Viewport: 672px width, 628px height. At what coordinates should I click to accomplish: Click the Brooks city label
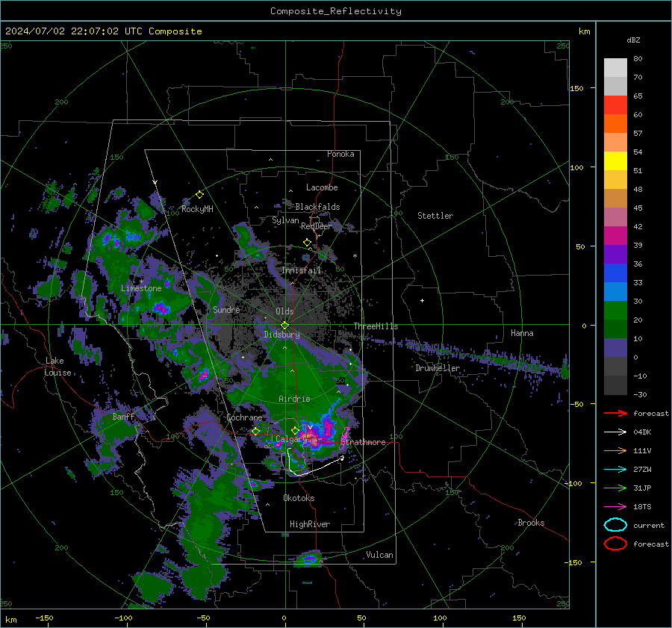pyautogui.click(x=531, y=523)
